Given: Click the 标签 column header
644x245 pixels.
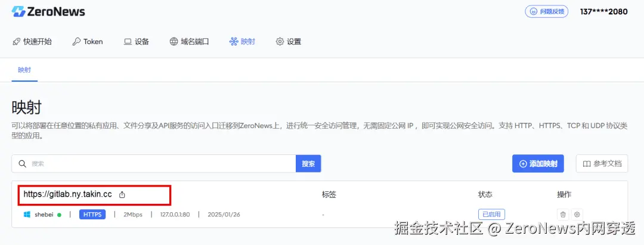Looking at the screenshot, I should point(329,194).
